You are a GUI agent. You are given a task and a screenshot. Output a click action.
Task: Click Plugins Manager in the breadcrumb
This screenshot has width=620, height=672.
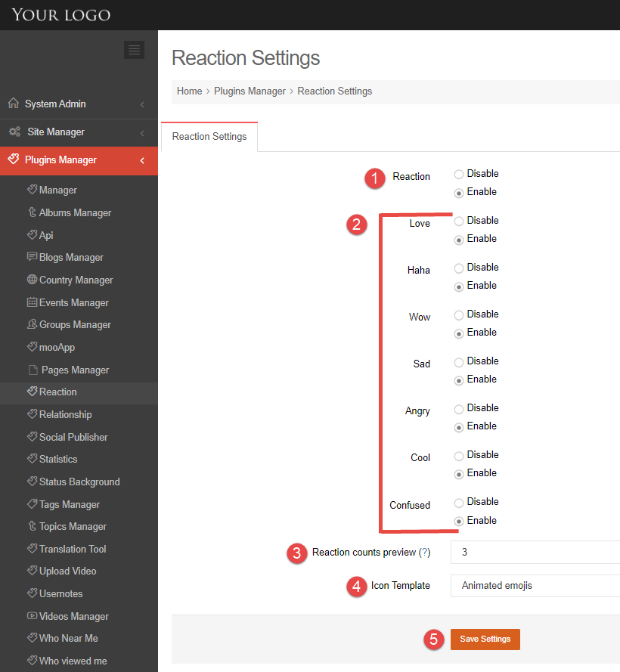click(250, 91)
